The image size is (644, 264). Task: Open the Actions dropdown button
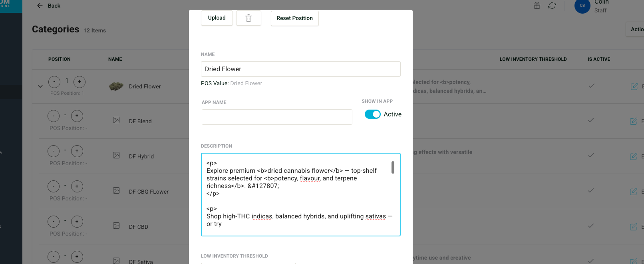click(x=635, y=29)
